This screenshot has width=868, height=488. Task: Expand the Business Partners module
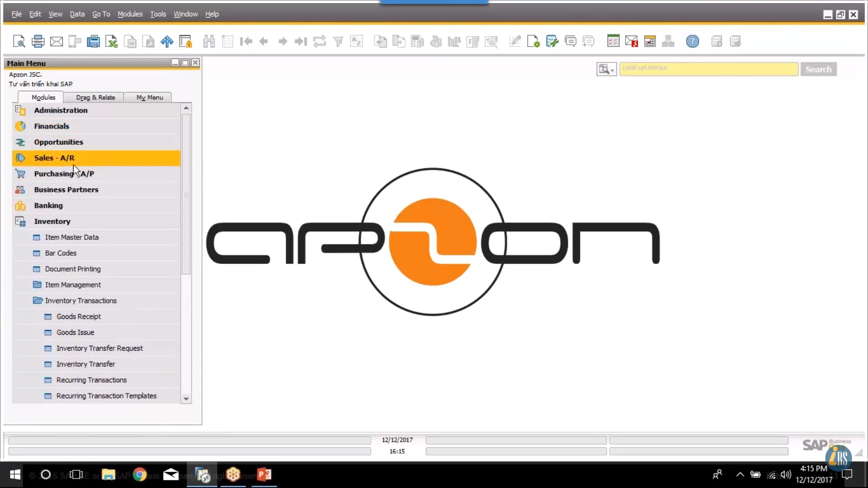96,189
